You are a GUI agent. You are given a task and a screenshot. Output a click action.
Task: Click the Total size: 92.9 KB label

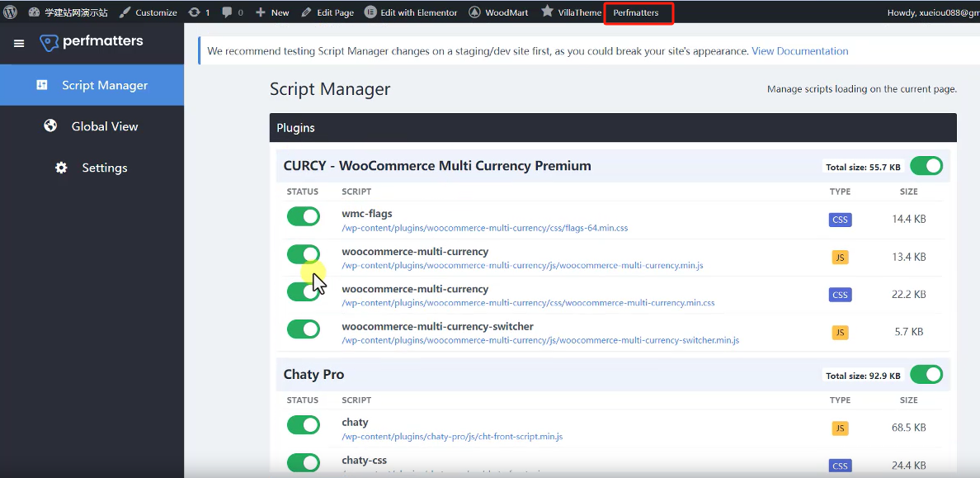coord(863,376)
